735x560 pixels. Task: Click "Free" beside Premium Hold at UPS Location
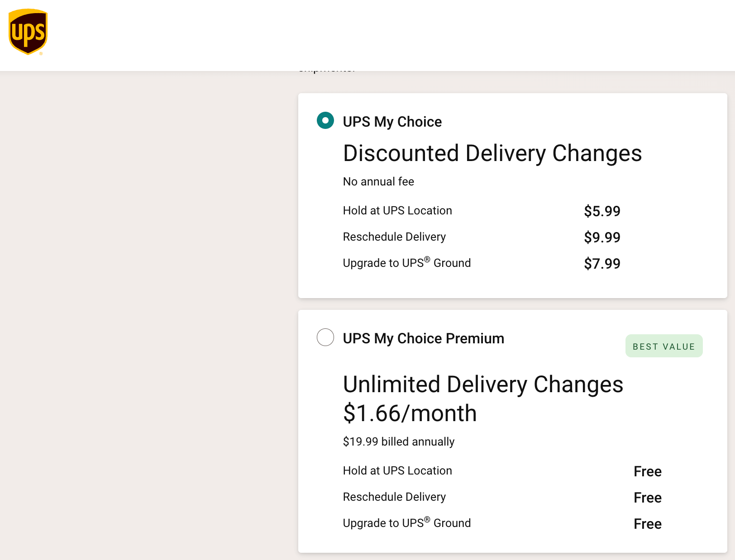[x=647, y=471]
